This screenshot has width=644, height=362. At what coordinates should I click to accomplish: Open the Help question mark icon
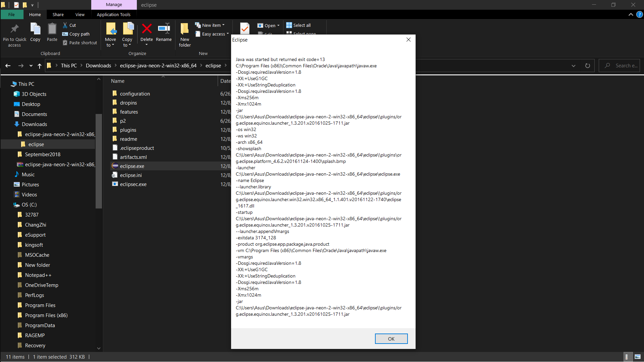coord(640,14)
